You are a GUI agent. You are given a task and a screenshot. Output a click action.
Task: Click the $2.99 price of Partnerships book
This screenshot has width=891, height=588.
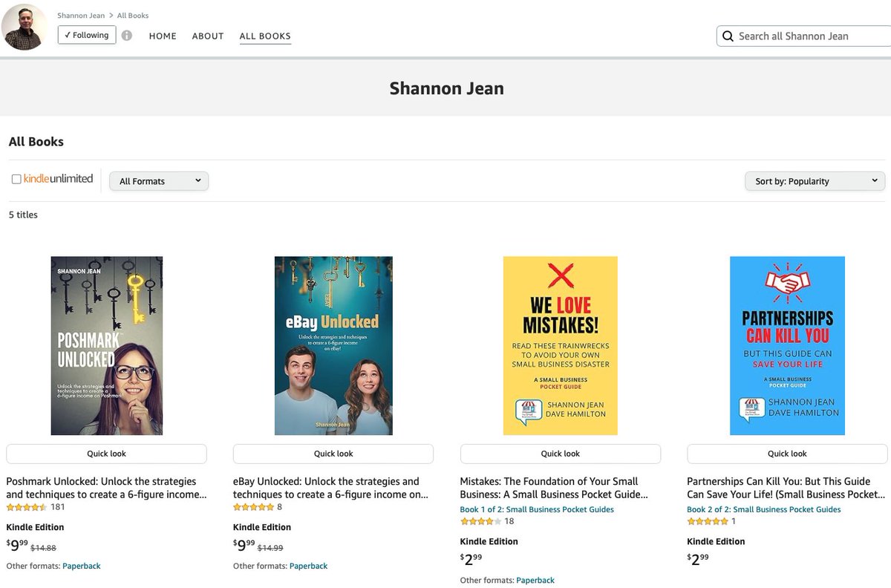[698, 560]
